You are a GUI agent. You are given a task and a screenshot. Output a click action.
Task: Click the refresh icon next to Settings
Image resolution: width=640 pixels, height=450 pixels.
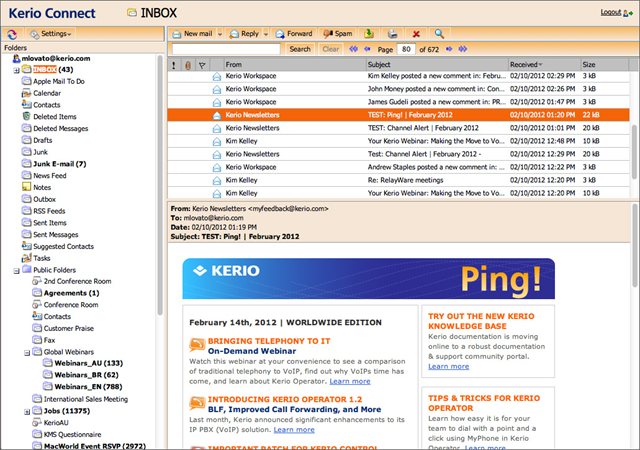[x=12, y=34]
